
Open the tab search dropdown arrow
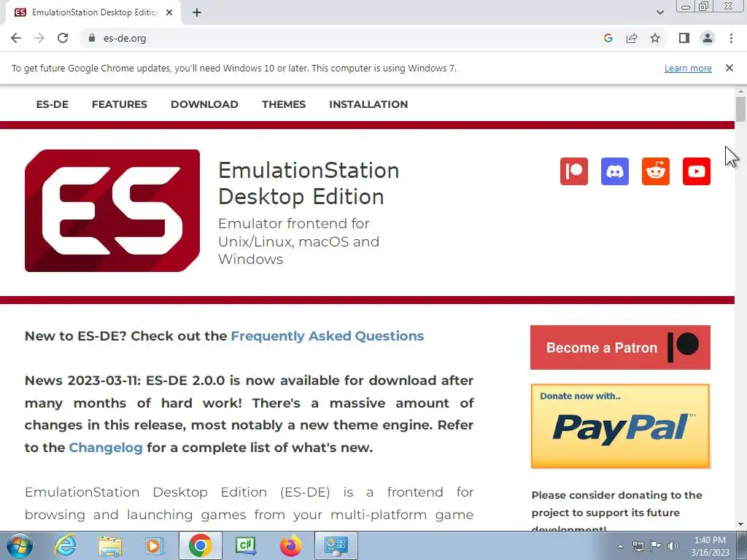click(x=659, y=12)
